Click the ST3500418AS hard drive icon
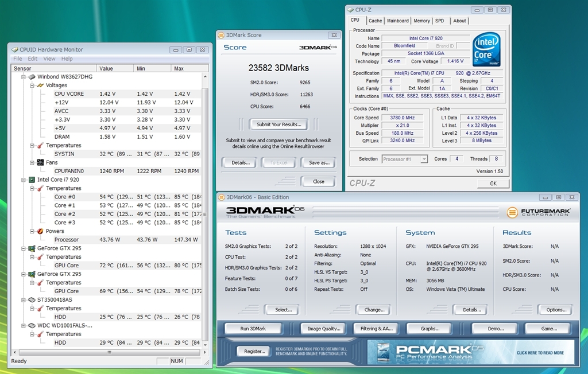The height and width of the screenshot is (374, 588). (32, 300)
